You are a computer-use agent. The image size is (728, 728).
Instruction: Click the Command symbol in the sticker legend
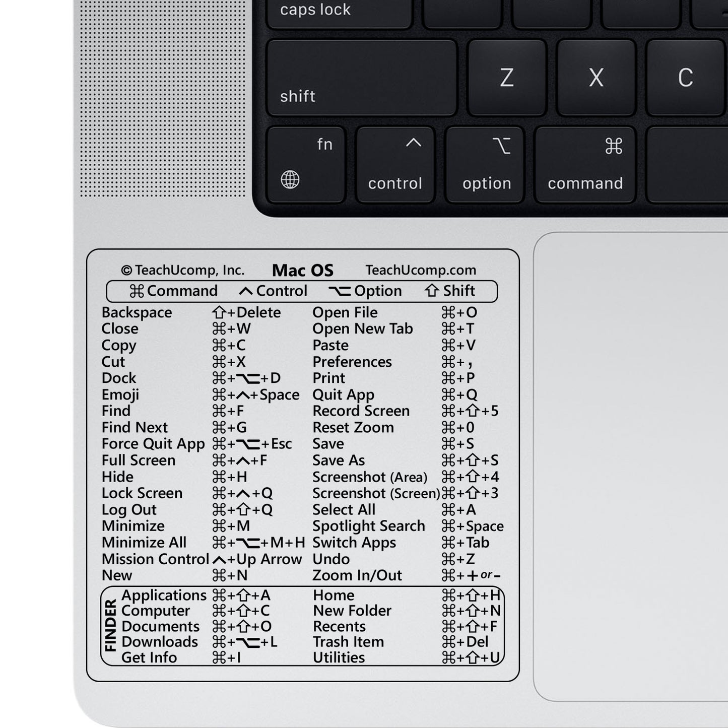pyautogui.click(x=136, y=291)
